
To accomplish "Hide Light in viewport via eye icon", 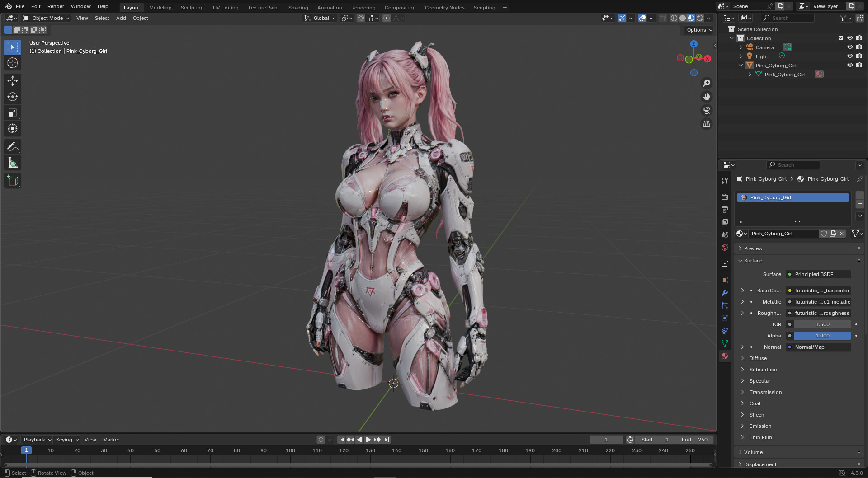I will point(850,56).
